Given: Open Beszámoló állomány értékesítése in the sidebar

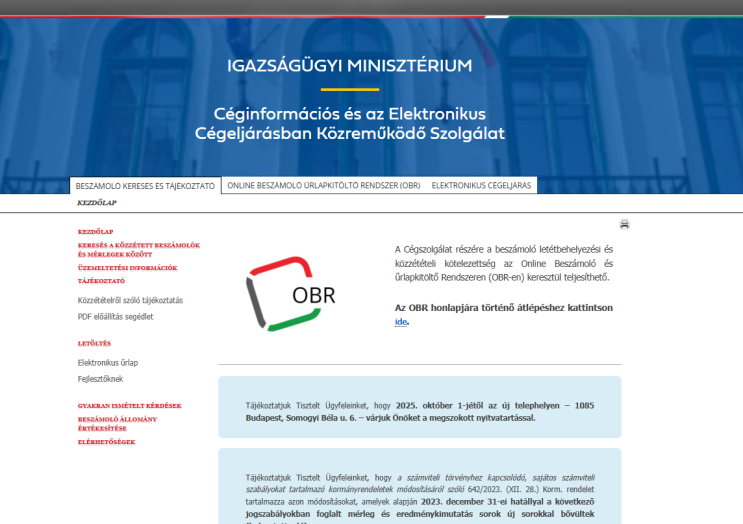Looking at the screenshot, I should (118, 424).
